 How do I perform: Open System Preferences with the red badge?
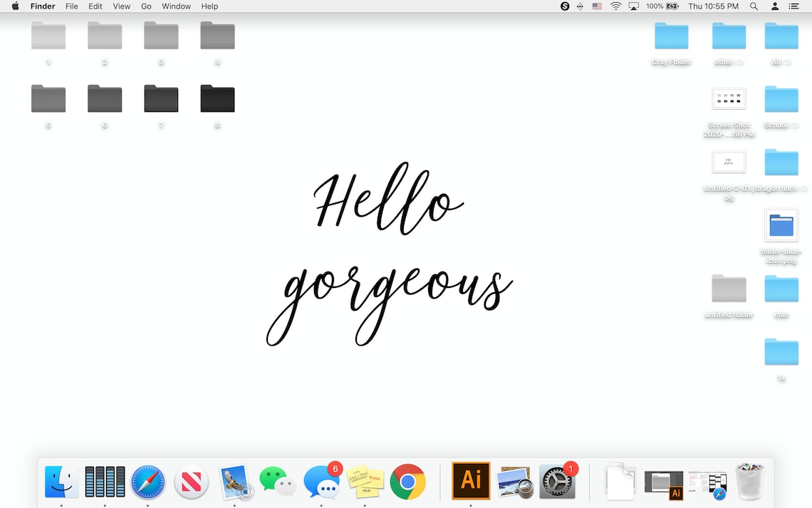tap(558, 481)
